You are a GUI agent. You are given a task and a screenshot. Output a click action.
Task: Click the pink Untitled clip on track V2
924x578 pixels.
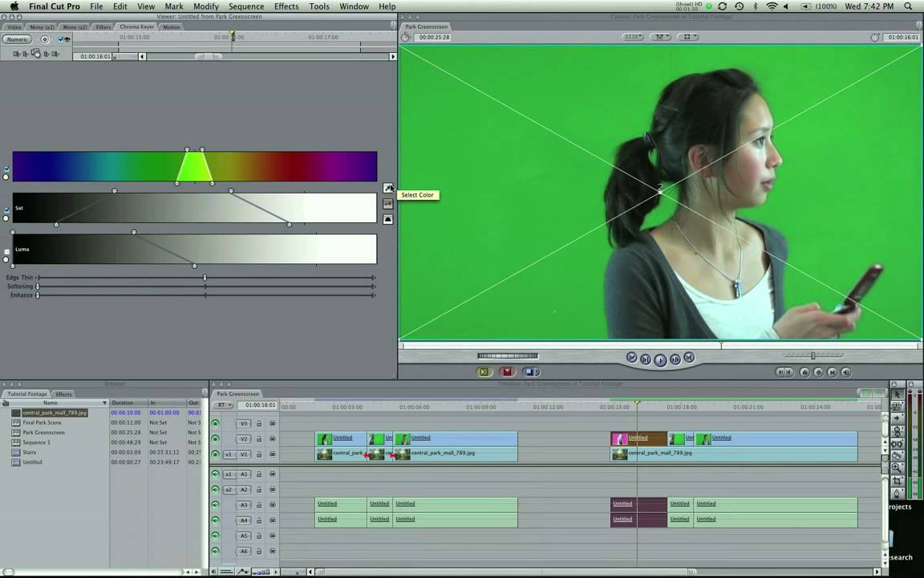pos(638,438)
